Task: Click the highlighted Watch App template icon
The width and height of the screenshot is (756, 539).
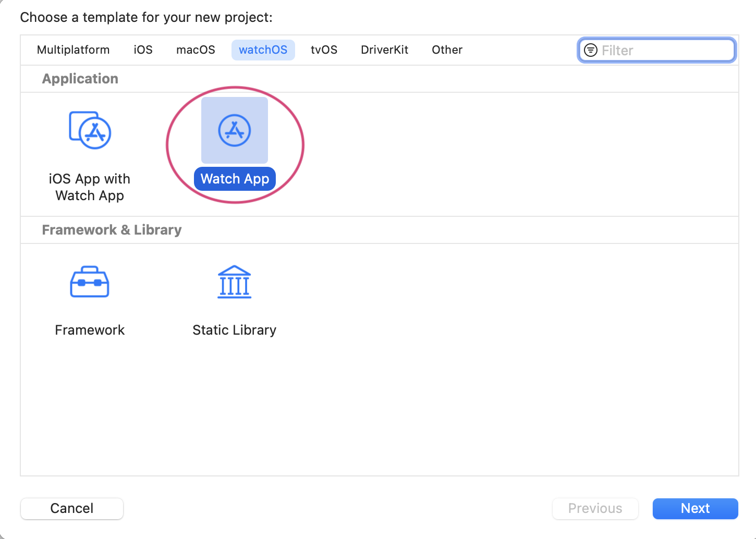Action: (x=235, y=130)
